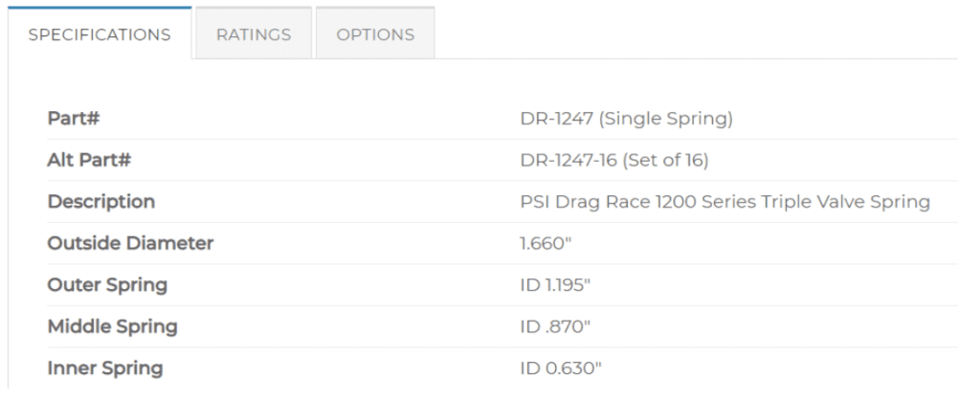Switch to the Ratings tab
980x401 pixels.
tap(254, 34)
